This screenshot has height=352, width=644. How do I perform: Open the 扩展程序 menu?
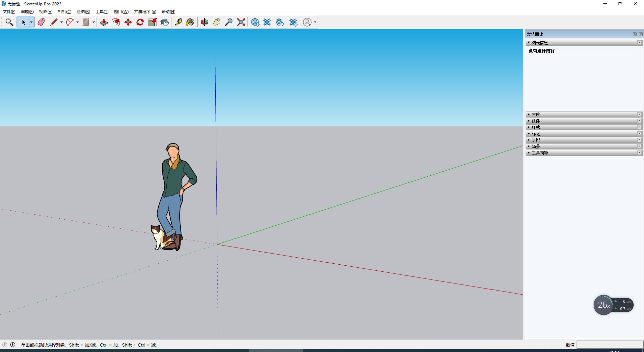point(145,12)
